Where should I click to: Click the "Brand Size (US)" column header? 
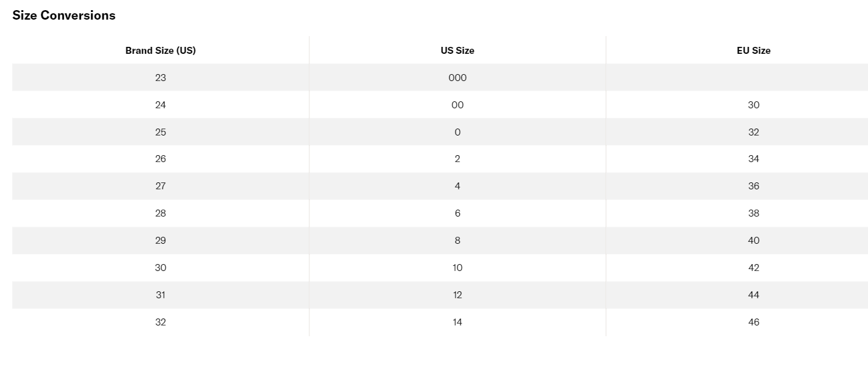(x=161, y=51)
